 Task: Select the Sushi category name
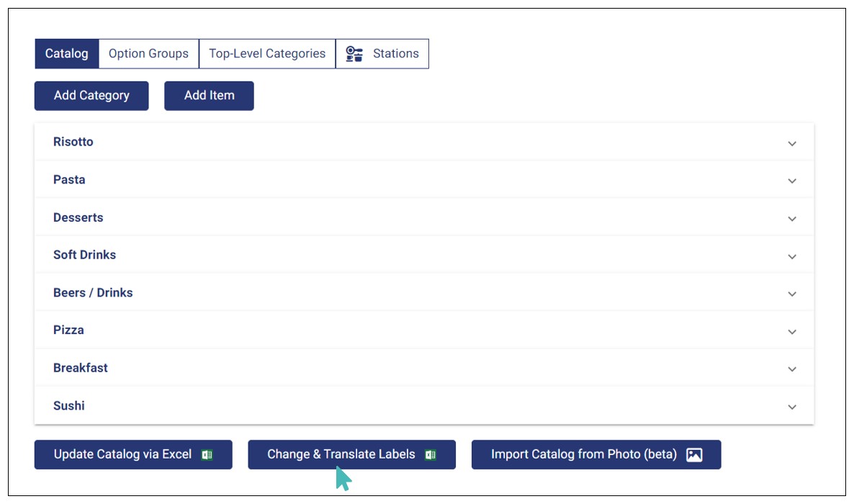68,405
